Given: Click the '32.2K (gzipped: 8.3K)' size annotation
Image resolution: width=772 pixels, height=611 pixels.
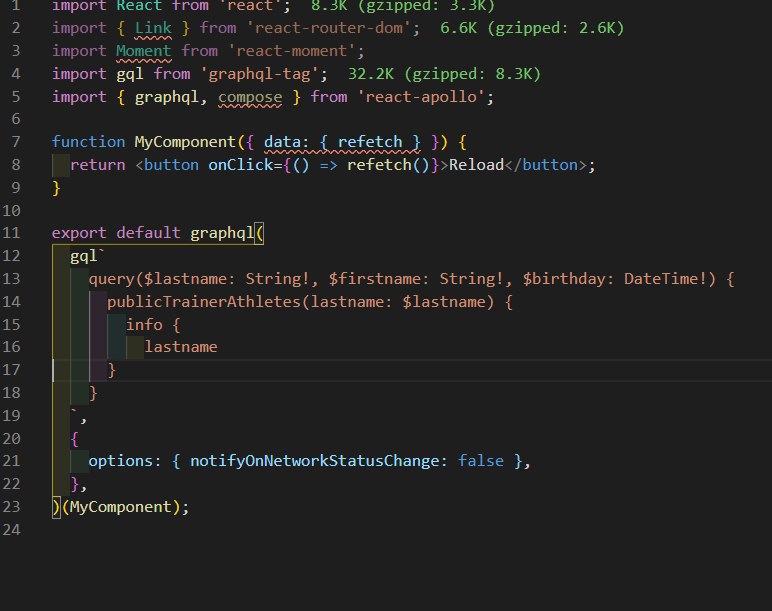Looking at the screenshot, I should coord(444,74).
